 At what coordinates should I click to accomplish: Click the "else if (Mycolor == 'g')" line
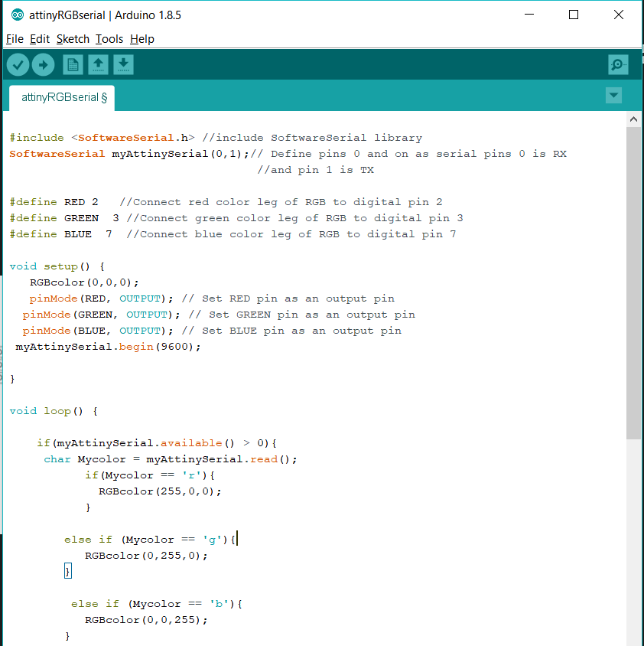tap(149, 540)
